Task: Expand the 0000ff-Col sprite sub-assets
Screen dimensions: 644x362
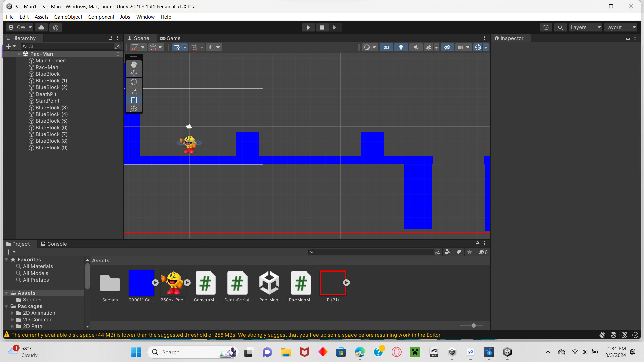Action: click(x=155, y=283)
